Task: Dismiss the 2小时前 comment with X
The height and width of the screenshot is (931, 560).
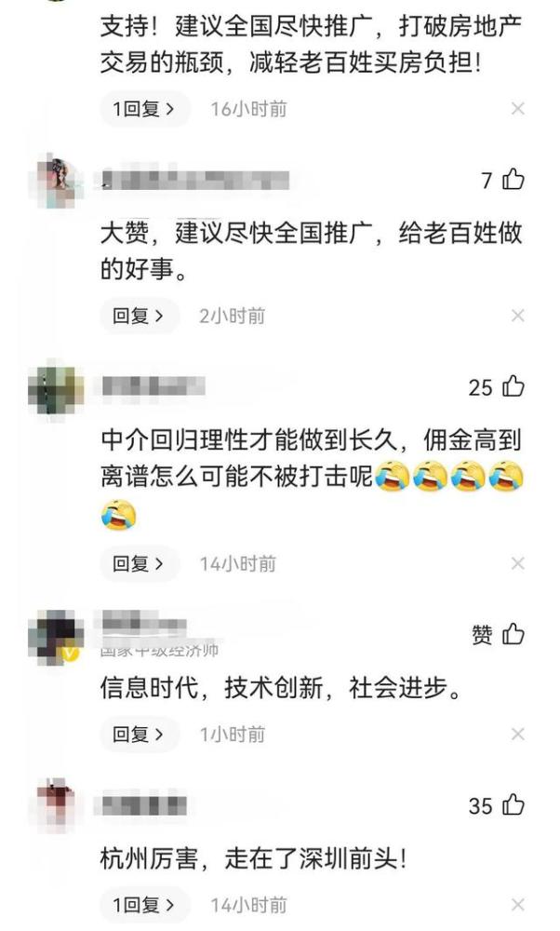Action: pyautogui.click(x=518, y=316)
